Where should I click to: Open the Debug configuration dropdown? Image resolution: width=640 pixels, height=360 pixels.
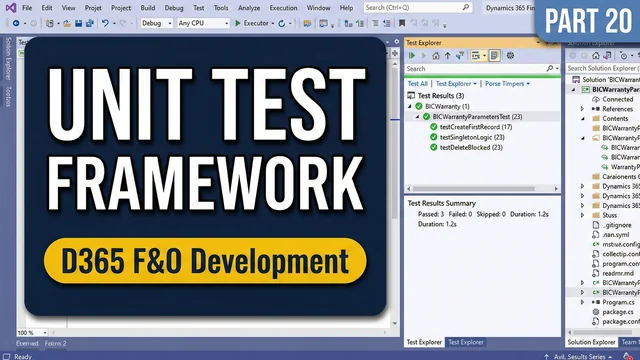coord(156,23)
